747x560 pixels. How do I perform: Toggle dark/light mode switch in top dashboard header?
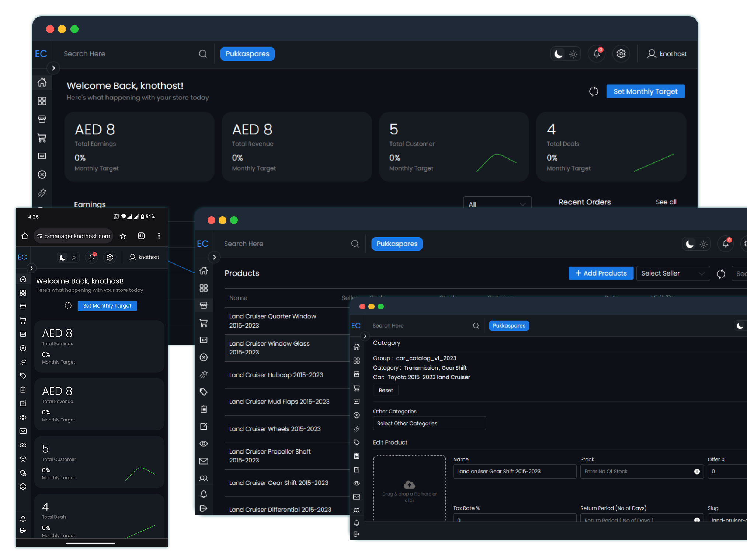tap(566, 54)
